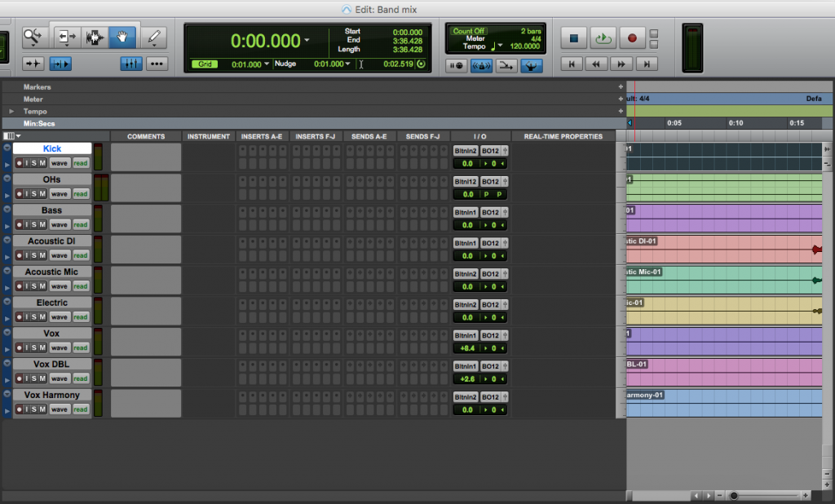Record-enable the Bass track
The height and width of the screenshot is (504, 835).
[18, 224]
